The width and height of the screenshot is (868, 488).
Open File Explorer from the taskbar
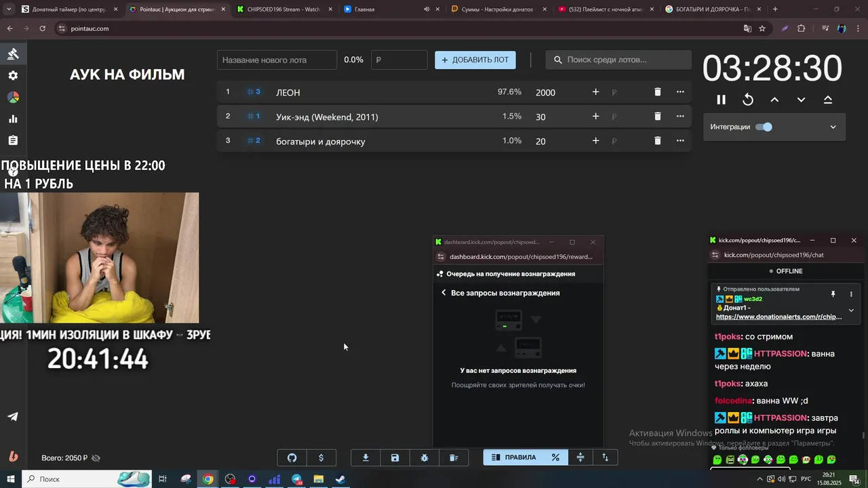pos(318,479)
